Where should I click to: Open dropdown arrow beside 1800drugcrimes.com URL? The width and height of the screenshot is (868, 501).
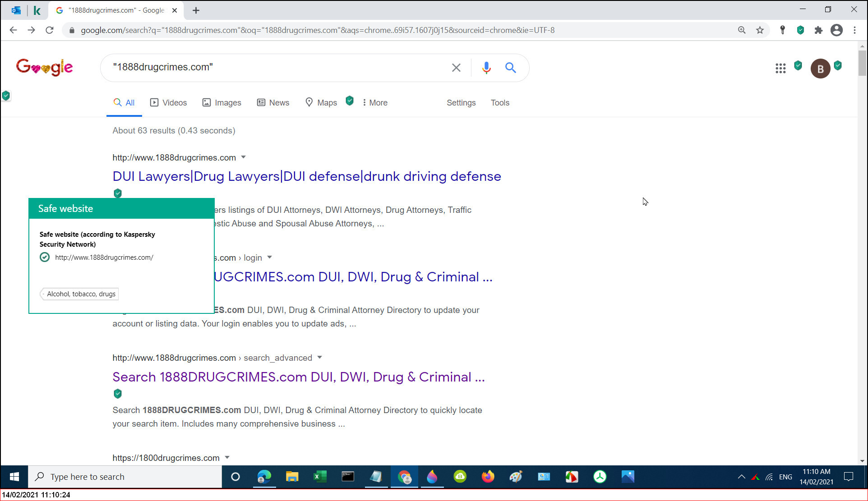click(x=227, y=458)
